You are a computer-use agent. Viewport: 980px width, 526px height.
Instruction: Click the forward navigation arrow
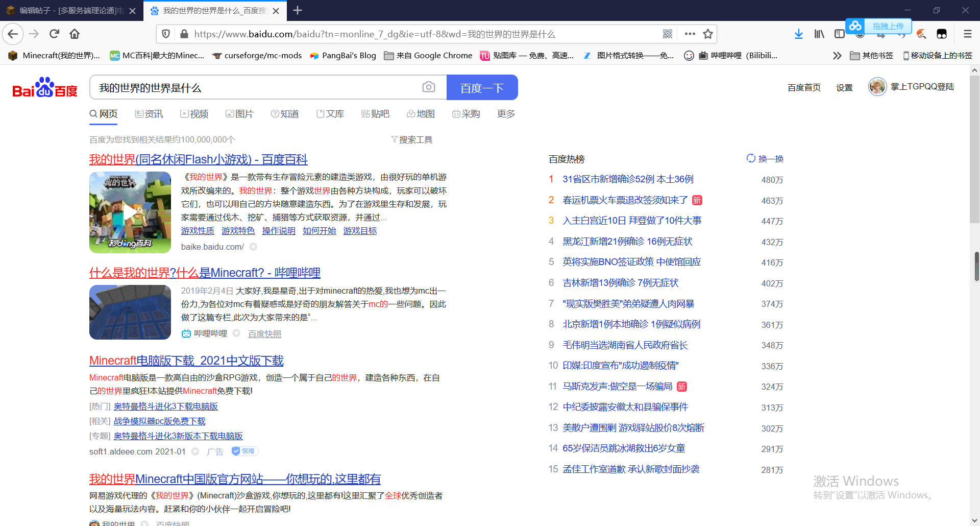tap(34, 34)
